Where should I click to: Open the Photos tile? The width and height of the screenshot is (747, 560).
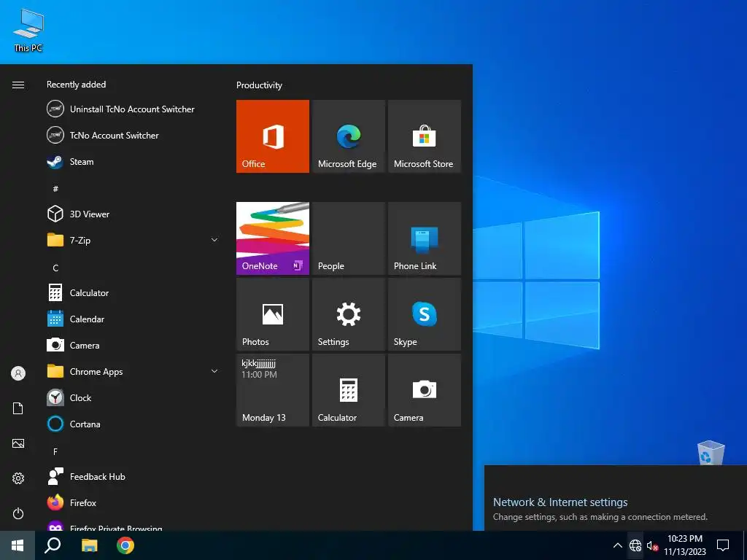pyautogui.click(x=273, y=314)
